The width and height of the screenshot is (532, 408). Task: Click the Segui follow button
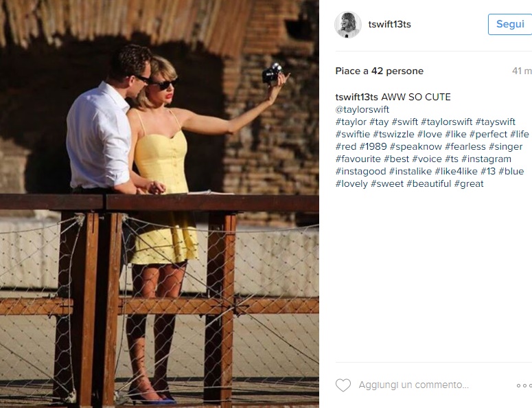click(510, 24)
